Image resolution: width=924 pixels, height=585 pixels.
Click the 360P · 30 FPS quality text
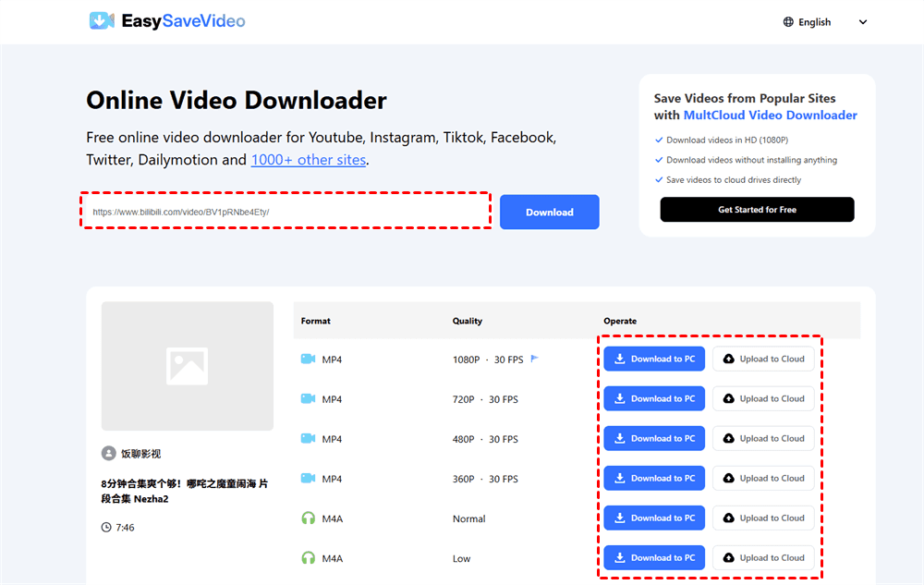point(486,479)
